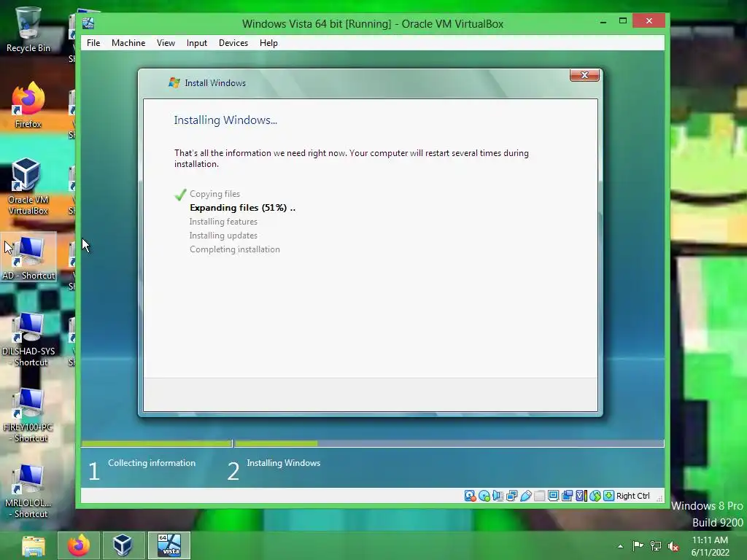The image size is (747, 560).
Task: Click the Copying files step text
Action: tap(215, 194)
